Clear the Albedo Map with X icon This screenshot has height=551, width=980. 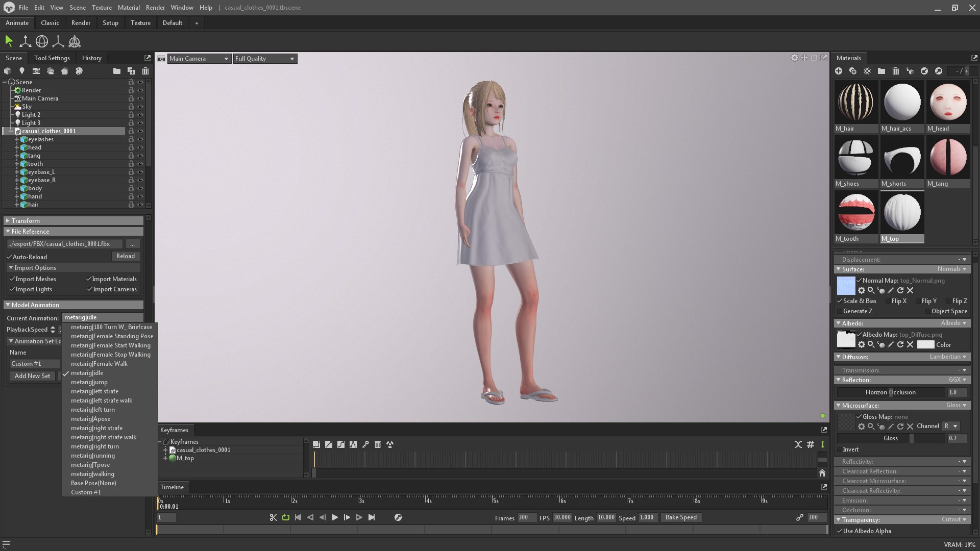910,344
